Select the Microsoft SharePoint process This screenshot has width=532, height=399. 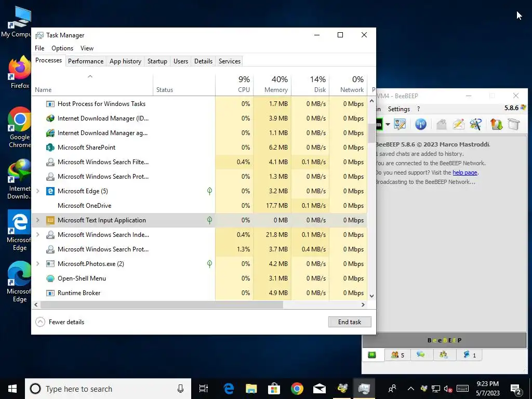[199, 147]
